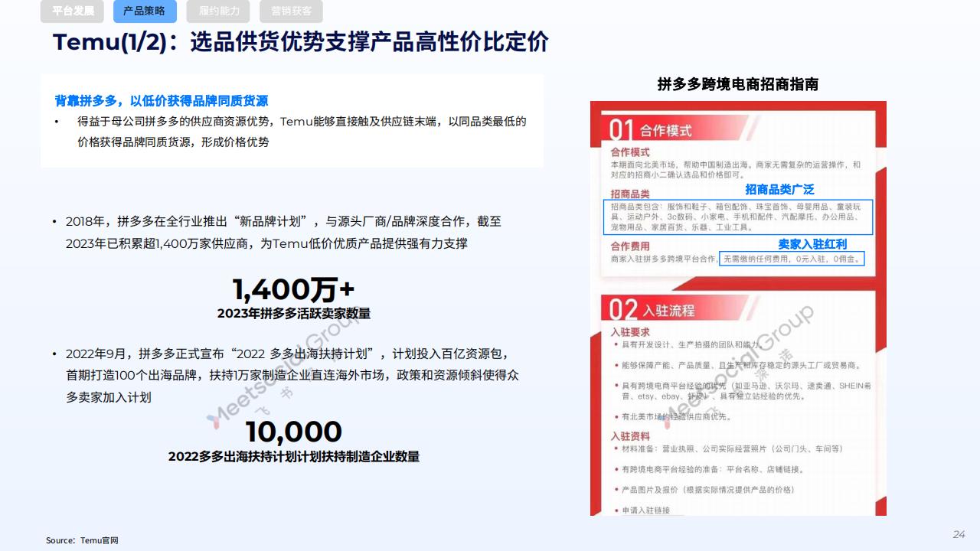Click the line 申请入驻链接
This screenshot has width=980, height=551.
pos(645,510)
